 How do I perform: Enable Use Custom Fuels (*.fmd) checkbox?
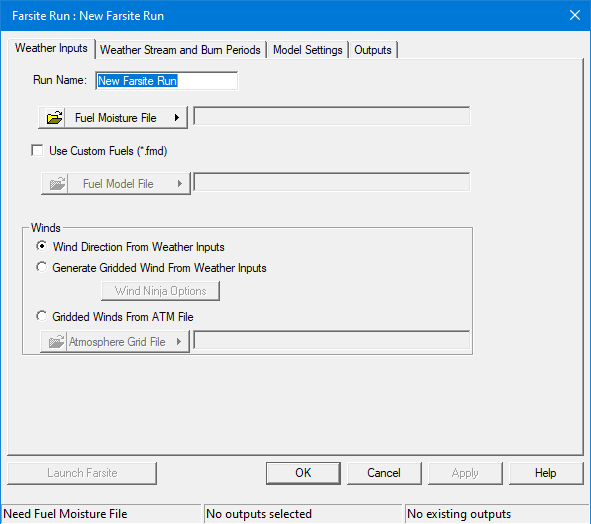pyautogui.click(x=37, y=150)
